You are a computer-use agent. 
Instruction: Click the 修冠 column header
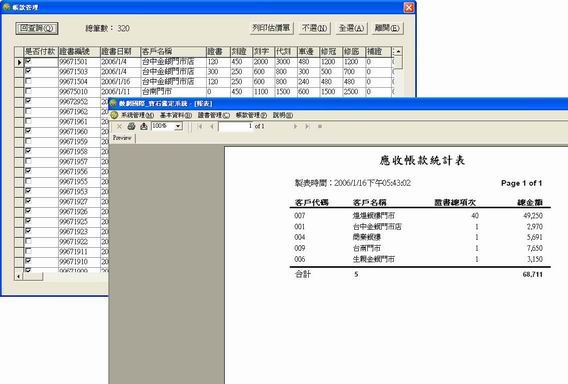331,51
